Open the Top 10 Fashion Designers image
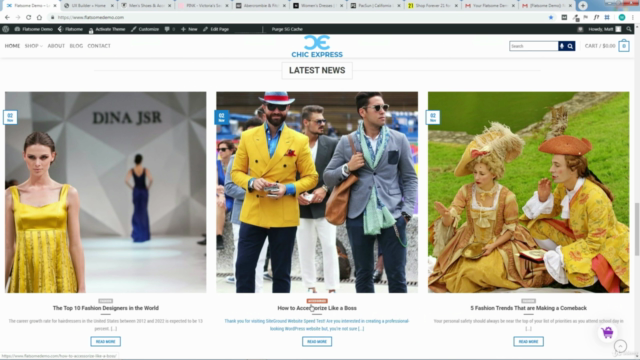This screenshot has width=640, height=360. pyautogui.click(x=106, y=192)
